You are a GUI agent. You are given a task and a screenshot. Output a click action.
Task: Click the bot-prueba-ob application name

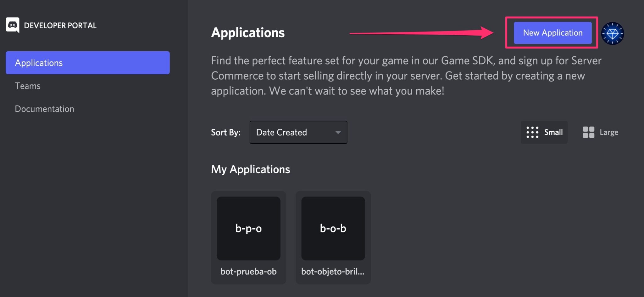tap(248, 271)
